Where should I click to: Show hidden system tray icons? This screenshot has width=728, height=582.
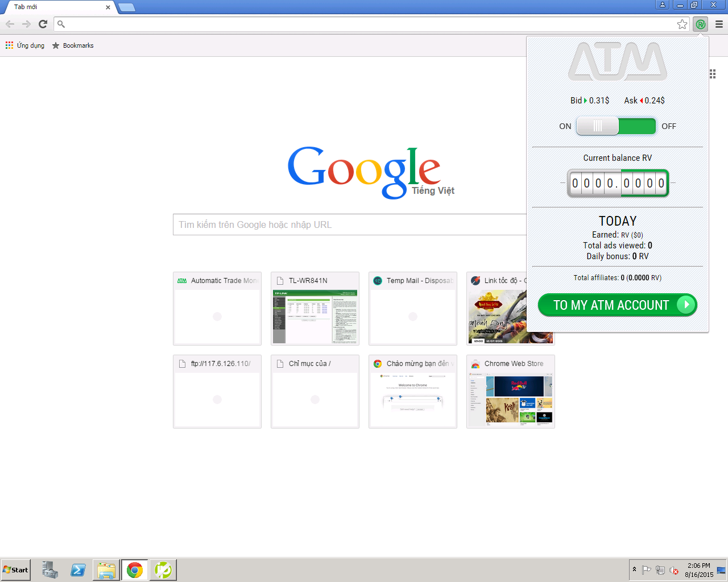634,569
